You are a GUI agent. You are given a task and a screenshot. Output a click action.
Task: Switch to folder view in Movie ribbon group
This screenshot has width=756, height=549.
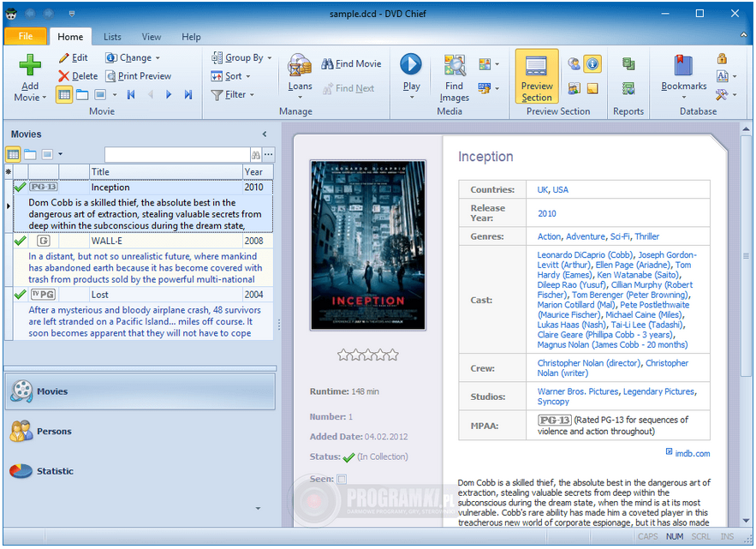pyautogui.click(x=82, y=94)
